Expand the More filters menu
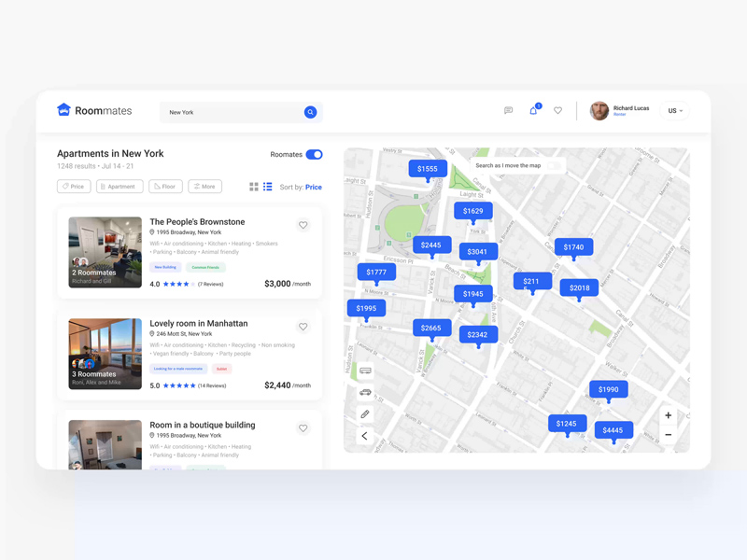 tap(204, 186)
